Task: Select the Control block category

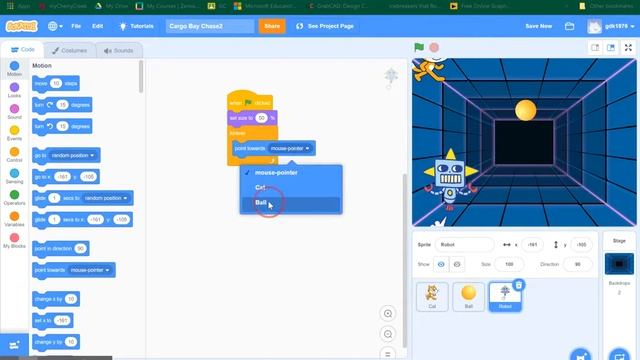Action: pos(14,155)
